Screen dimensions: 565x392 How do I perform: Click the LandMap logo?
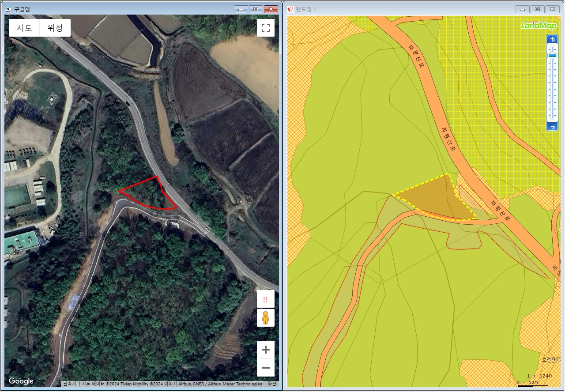539,25
